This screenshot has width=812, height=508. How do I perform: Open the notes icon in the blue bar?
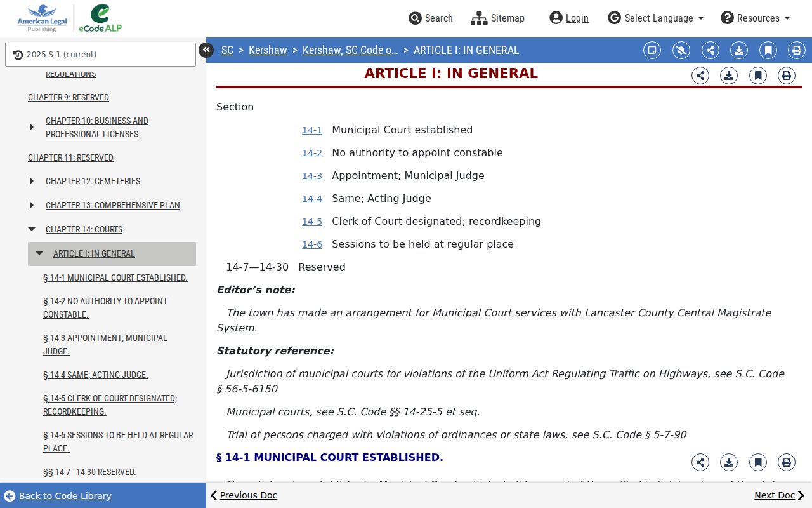click(x=652, y=50)
